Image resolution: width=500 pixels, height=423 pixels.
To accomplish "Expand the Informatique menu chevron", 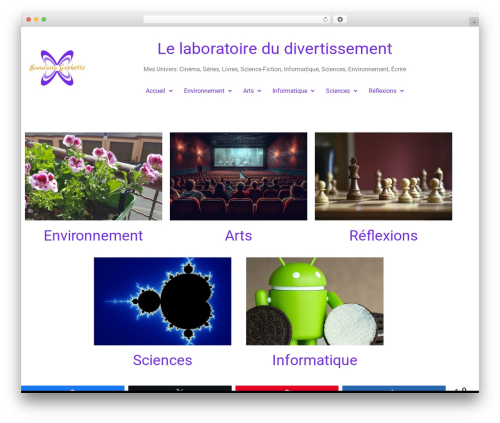I will pos(313,91).
